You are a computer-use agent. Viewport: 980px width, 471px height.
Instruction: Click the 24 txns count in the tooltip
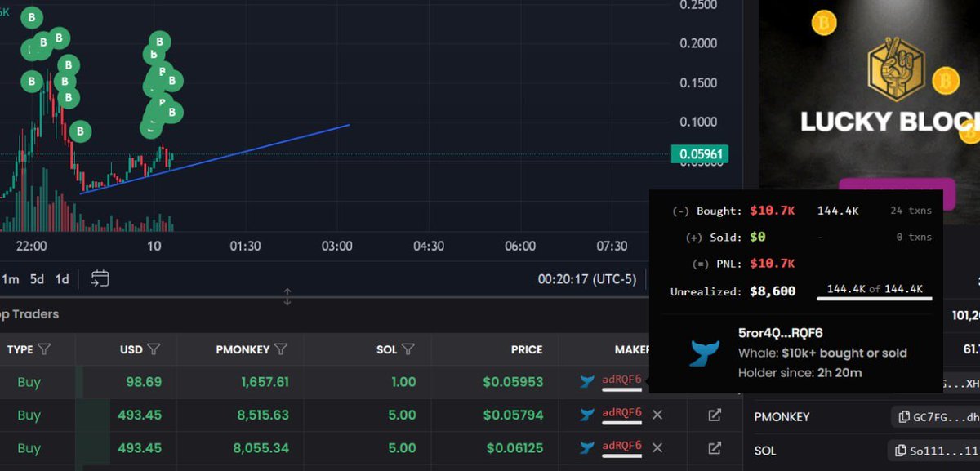[x=911, y=211]
